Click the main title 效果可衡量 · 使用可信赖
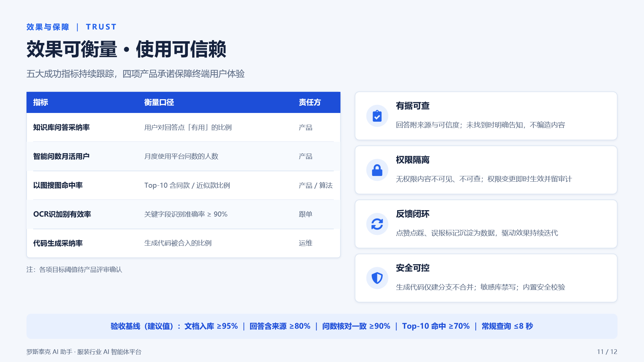Image resolution: width=644 pixels, height=362 pixels. click(126, 49)
